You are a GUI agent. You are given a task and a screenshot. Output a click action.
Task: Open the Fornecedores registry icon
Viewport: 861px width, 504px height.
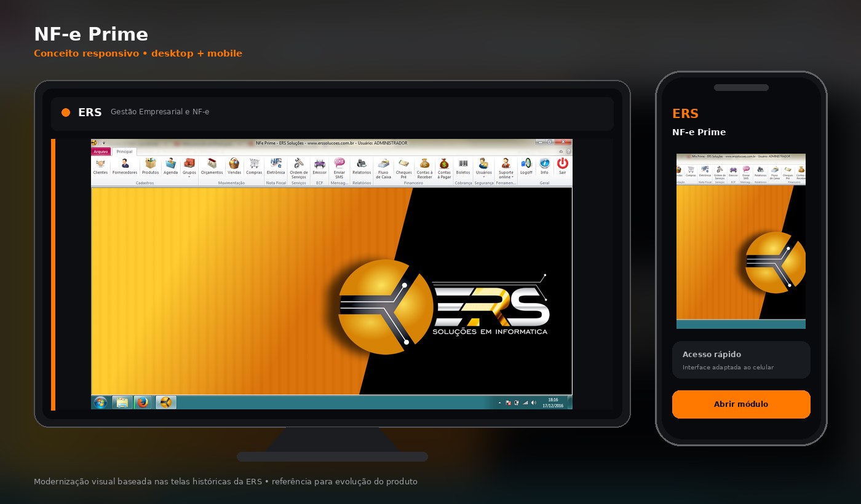(125, 167)
